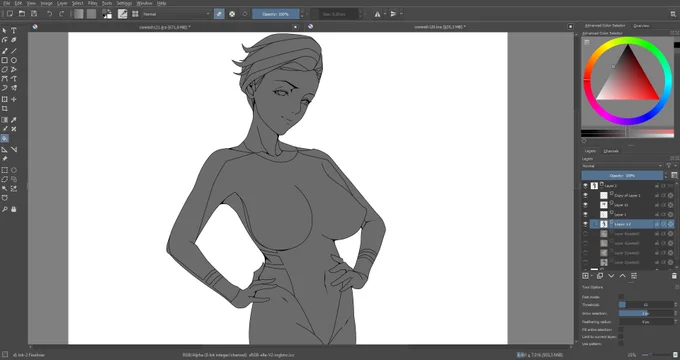Viewport: 680px width, 360px height.
Task: Pick the Color Sampler eyedropper tool
Action: 14,120
